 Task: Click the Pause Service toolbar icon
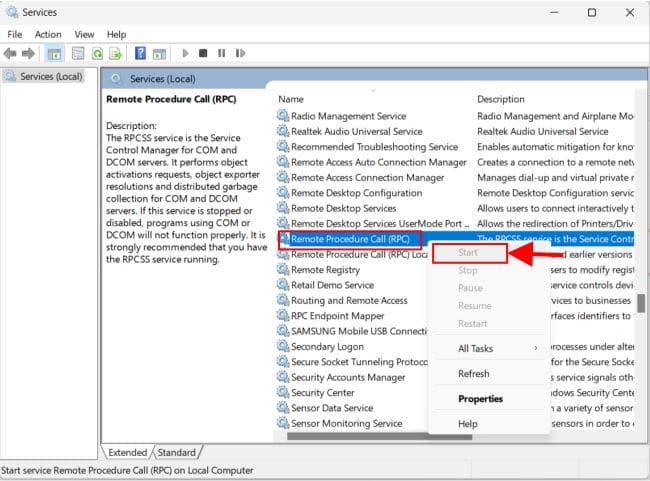(x=220, y=53)
